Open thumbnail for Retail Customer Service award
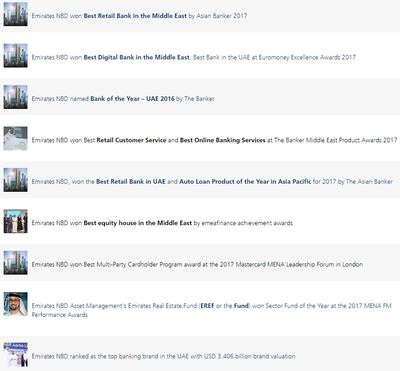This screenshot has height=371, width=400. (x=16, y=138)
